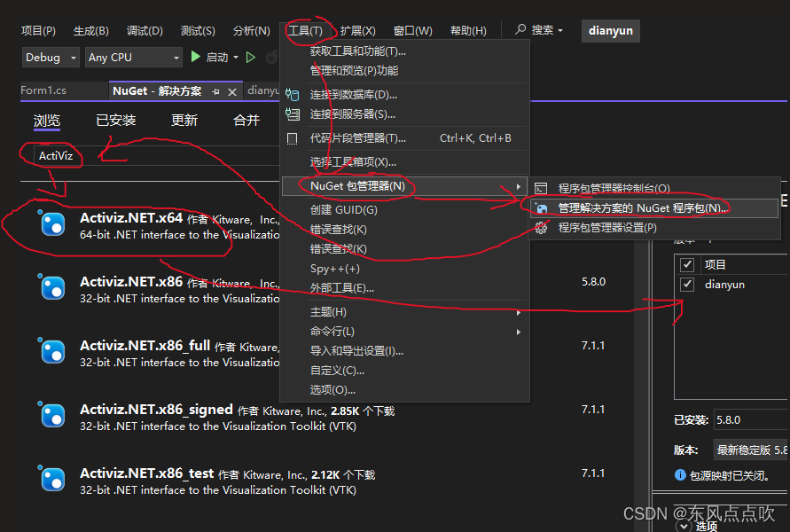Click the 连接到数据库 database icon
This screenshot has width=790, height=532.
point(293,94)
